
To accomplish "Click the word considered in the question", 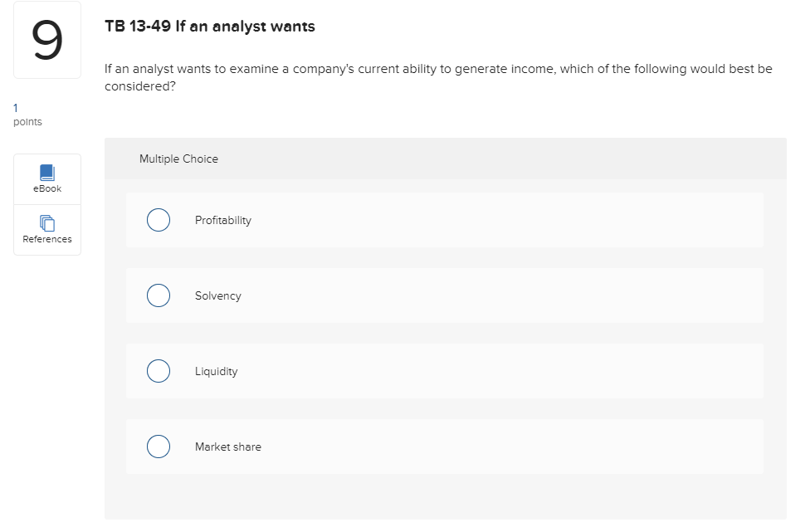I will 137,86.
